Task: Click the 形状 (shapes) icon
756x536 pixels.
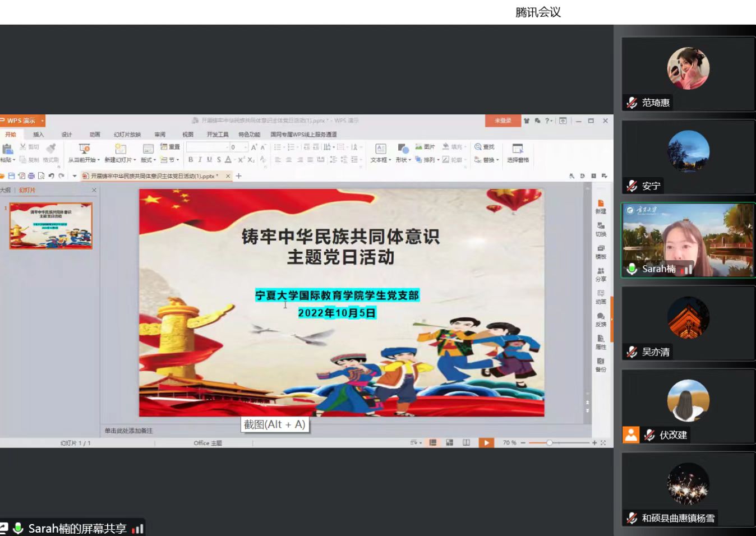Action: click(x=403, y=149)
